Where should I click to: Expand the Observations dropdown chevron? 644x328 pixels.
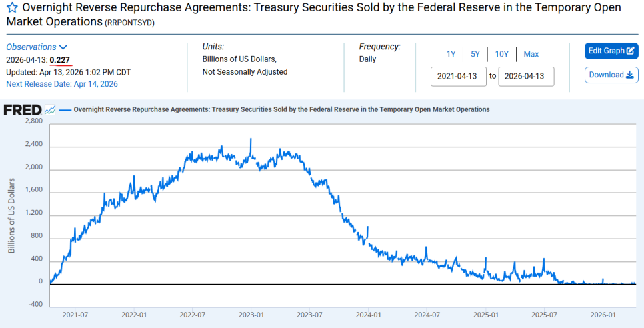[63, 47]
